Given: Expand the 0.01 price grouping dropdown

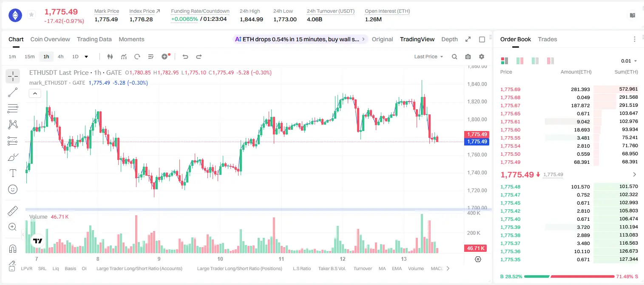Looking at the screenshot, I should (x=629, y=61).
